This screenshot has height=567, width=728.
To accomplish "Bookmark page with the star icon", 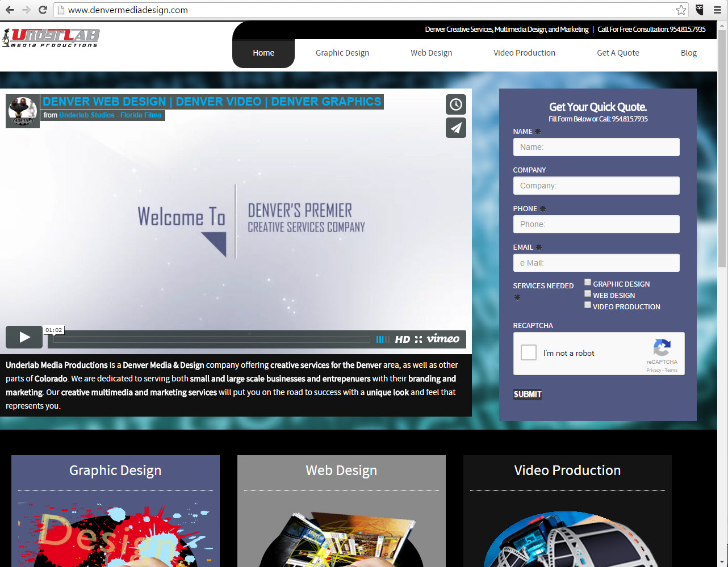I will 681,10.
